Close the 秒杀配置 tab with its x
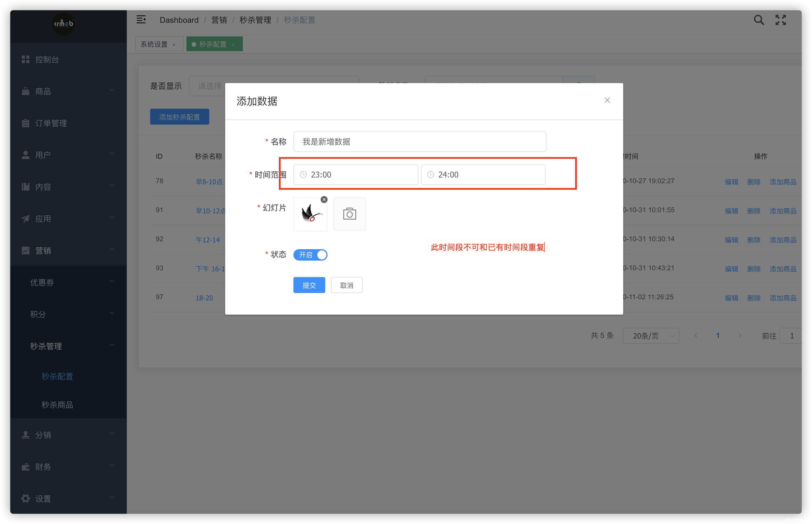 233,45
